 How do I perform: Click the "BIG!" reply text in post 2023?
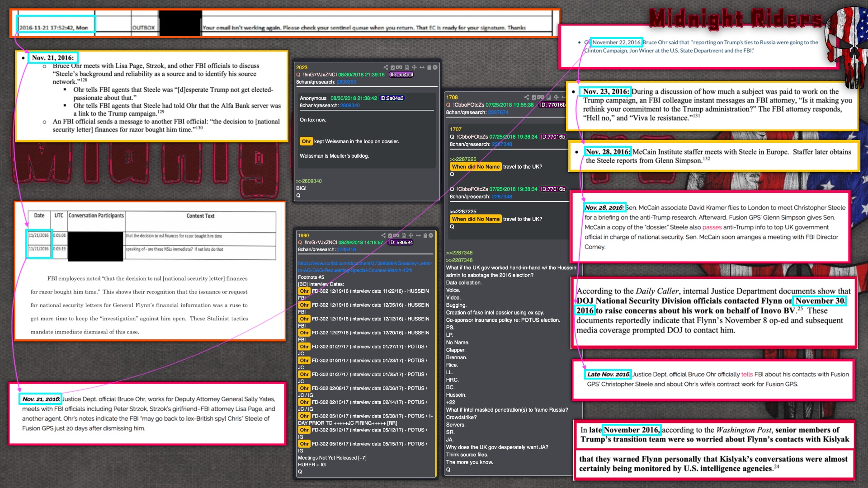click(301, 188)
